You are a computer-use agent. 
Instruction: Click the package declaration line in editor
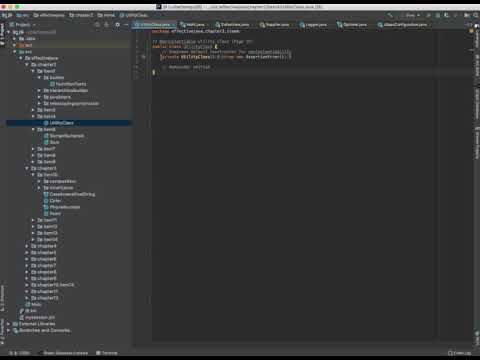(x=196, y=31)
